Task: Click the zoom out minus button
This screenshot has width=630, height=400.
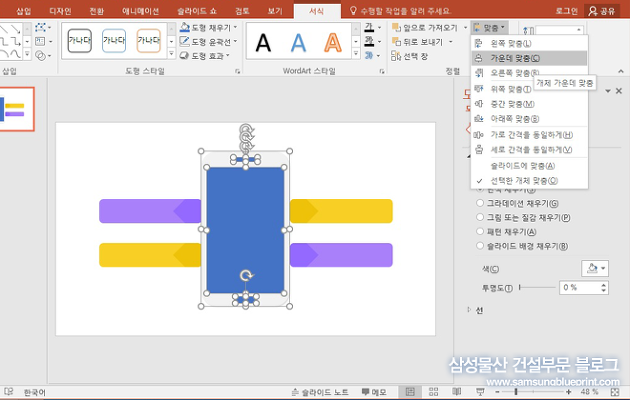Action: coord(497,392)
